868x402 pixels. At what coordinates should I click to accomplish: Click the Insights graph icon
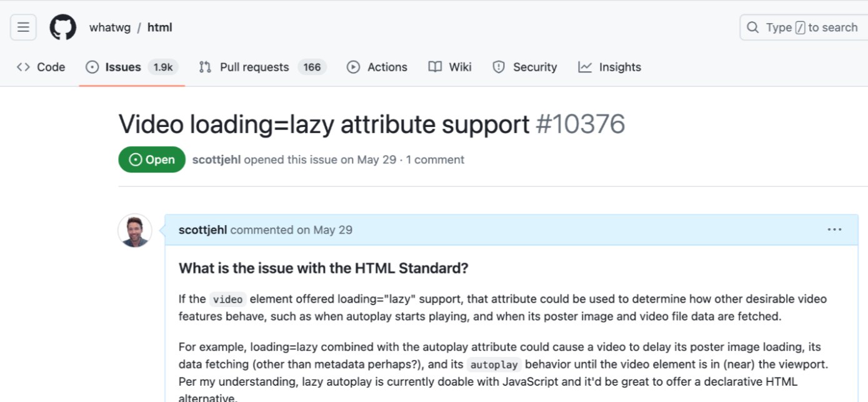point(585,67)
